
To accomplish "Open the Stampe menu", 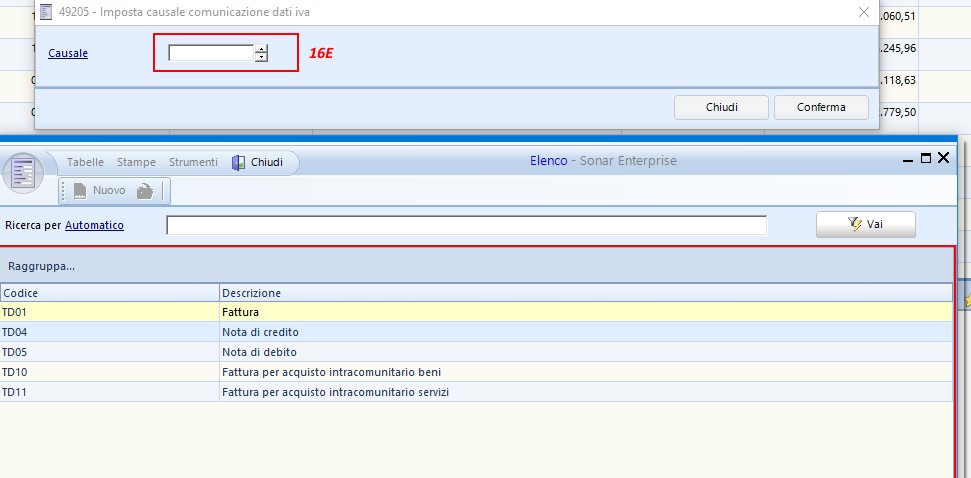I will click(x=136, y=162).
